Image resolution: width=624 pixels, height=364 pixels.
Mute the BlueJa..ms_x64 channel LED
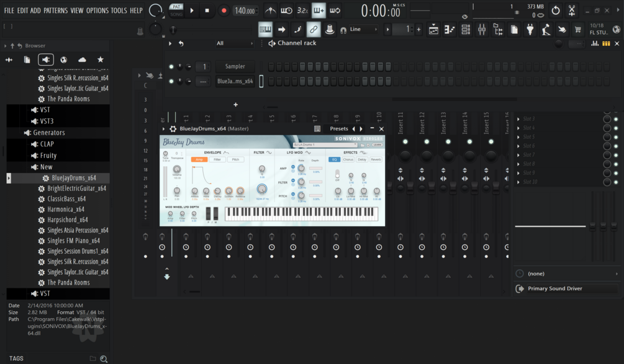coord(171,81)
